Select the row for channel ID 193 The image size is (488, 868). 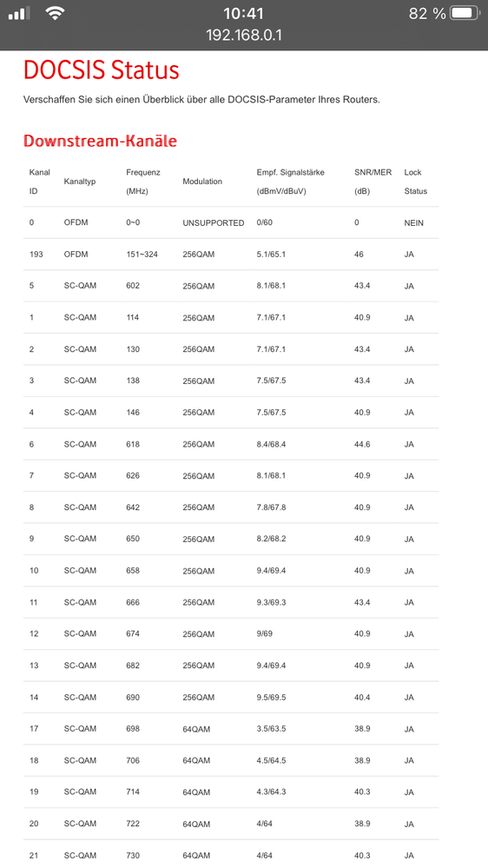[x=231, y=255]
